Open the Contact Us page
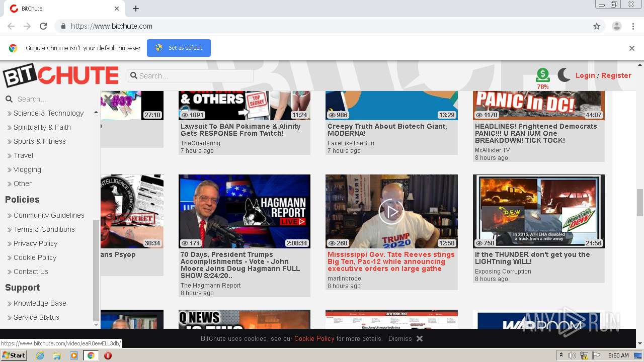The width and height of the screenshot is (644, 362). 31,271
